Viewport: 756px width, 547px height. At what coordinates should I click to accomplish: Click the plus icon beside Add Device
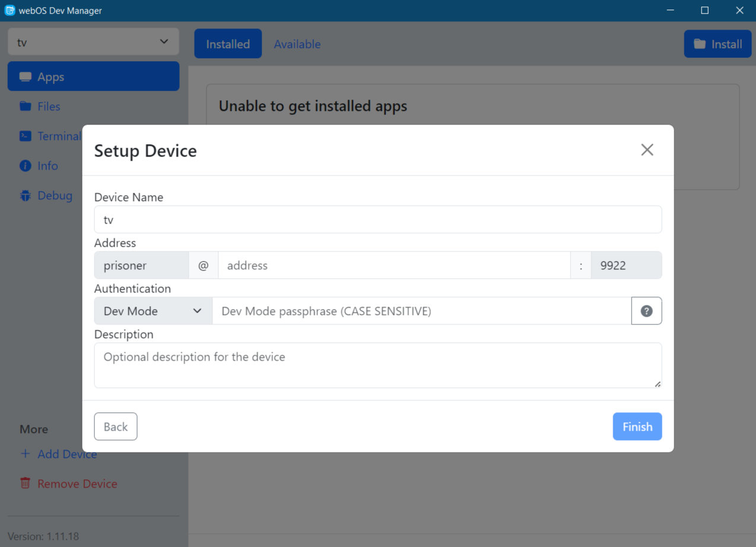click(25, 454)
